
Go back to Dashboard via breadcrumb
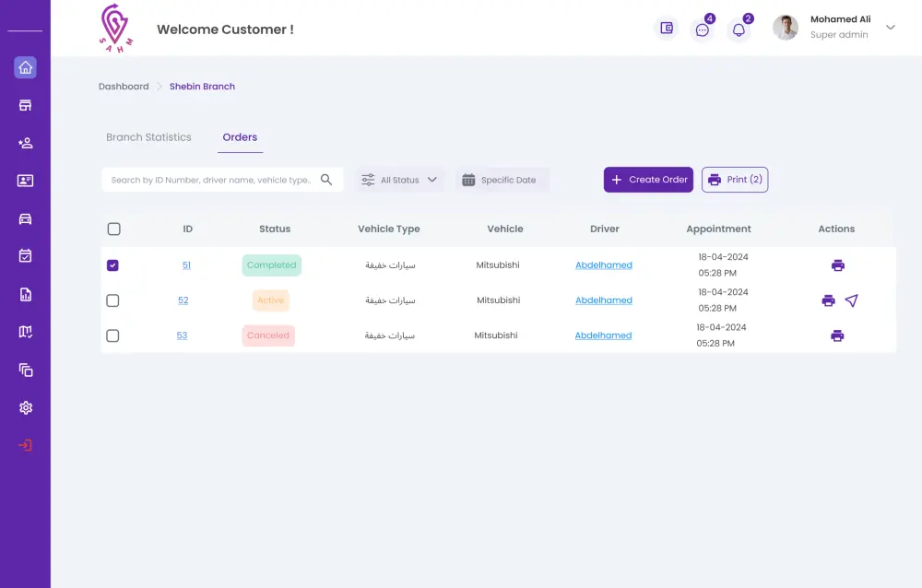[x=124, y=86]
